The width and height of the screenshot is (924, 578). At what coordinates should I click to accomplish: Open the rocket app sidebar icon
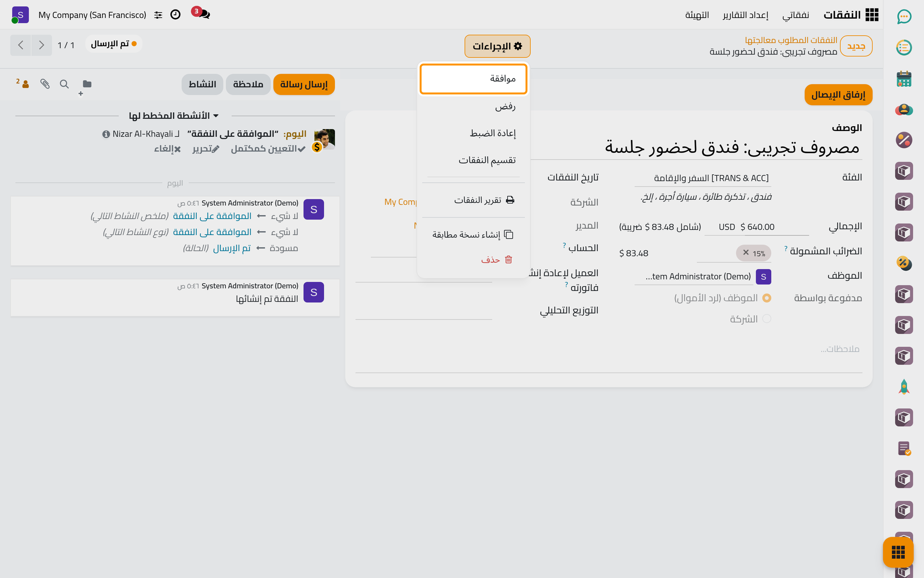coord(904,387)
